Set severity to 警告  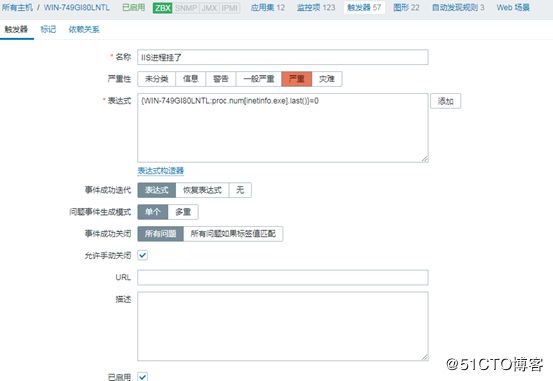click(221, 79)
